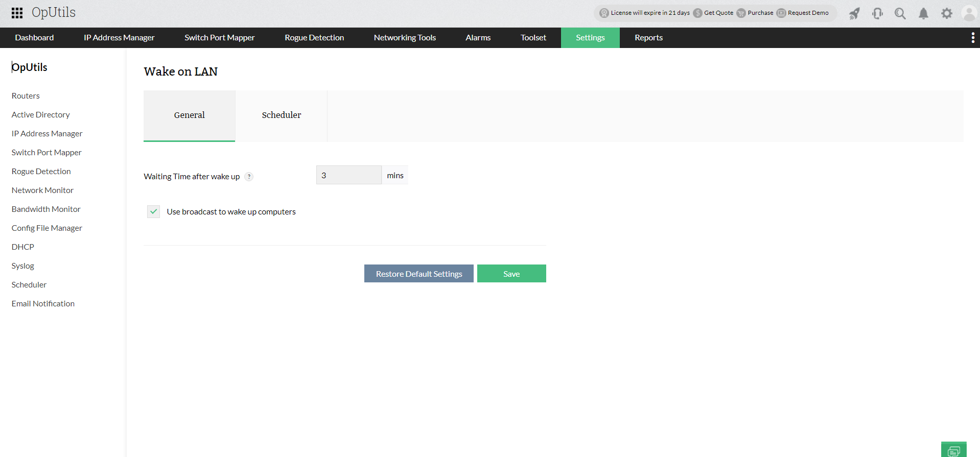Open the user profile avatar
This screenshot has height=457, width=980.
pos(969,13)
